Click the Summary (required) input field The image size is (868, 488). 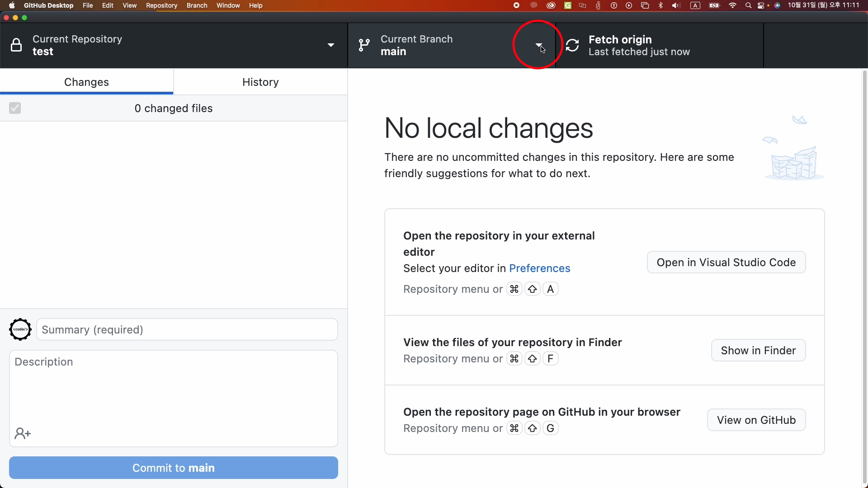click(187, 329)
